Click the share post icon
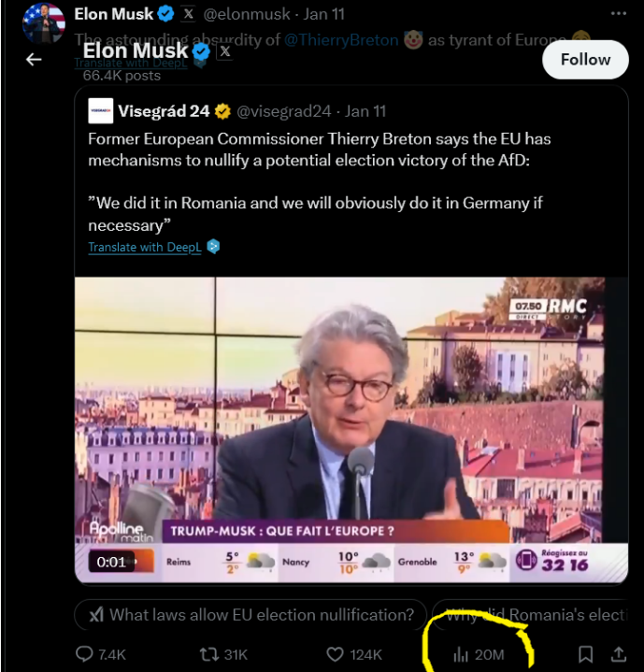Screen dimensions: 644x672 pyautogui.click(x=619, y=654)
